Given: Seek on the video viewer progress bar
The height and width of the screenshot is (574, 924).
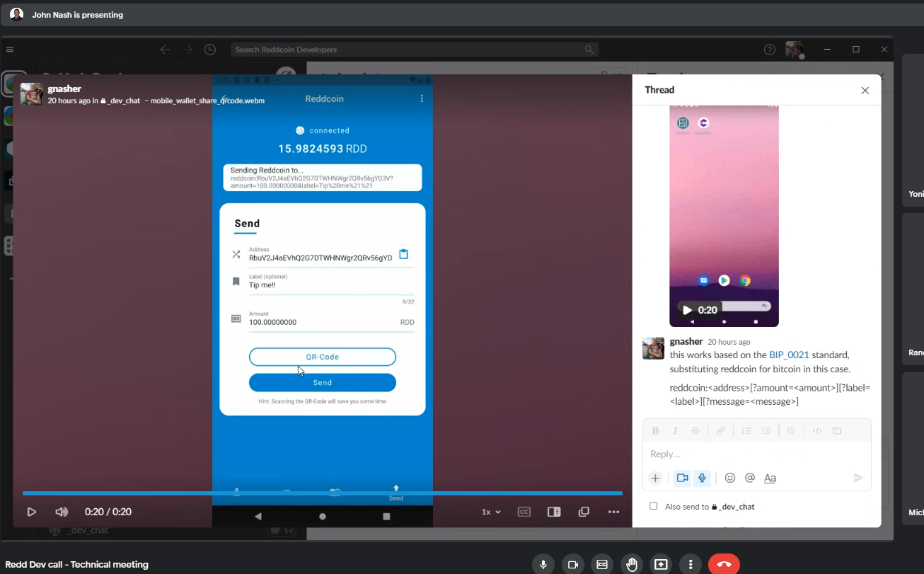Looking at the screenshot, I should (x=323, y=493).
